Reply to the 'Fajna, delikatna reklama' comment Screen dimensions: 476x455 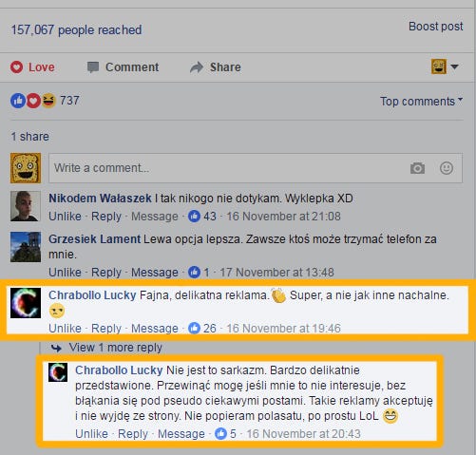point(106,329)
